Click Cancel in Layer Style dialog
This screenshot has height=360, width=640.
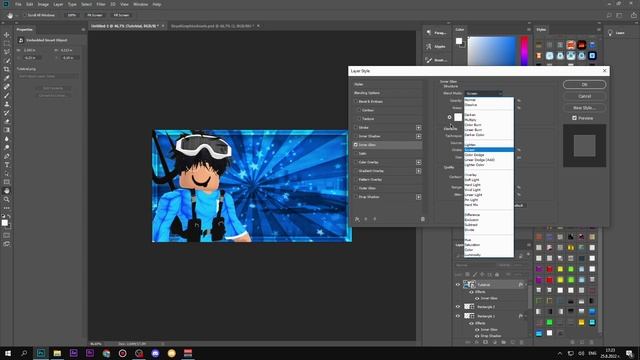584,96
